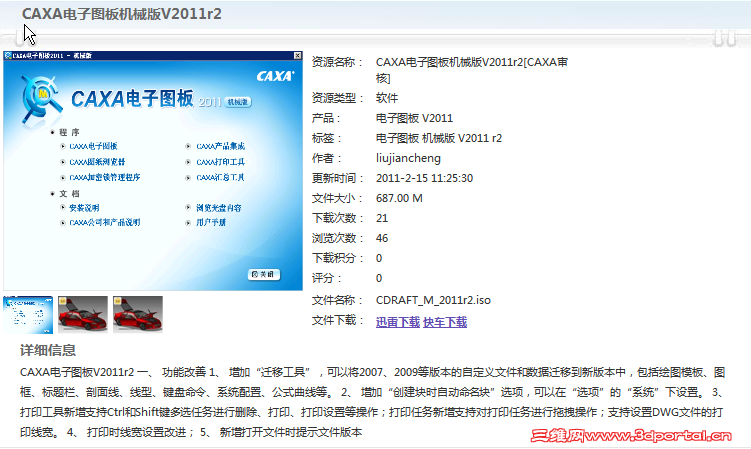
Task: Launch CAXA电子图板 from the installer menu
Action: [x=93, y=146]
